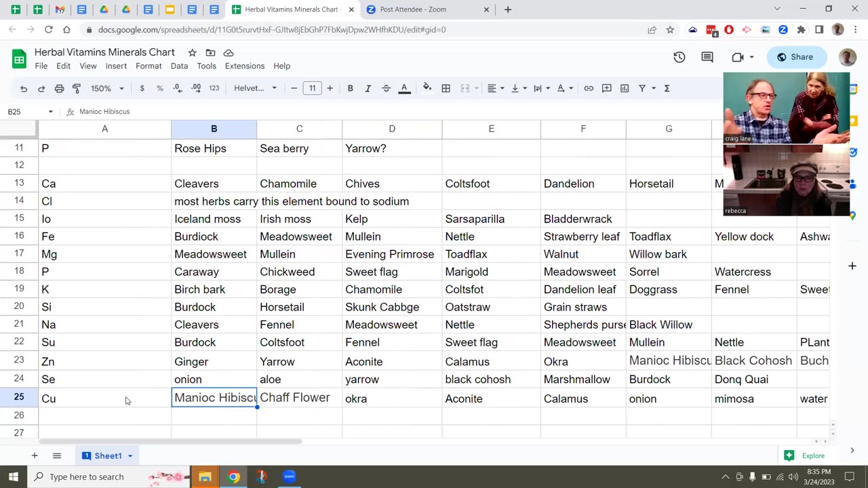This screenshot has height=488, width=868.
Task: Format as currency dollar icon
Action: pyautogui.click(x=142, y=88)
